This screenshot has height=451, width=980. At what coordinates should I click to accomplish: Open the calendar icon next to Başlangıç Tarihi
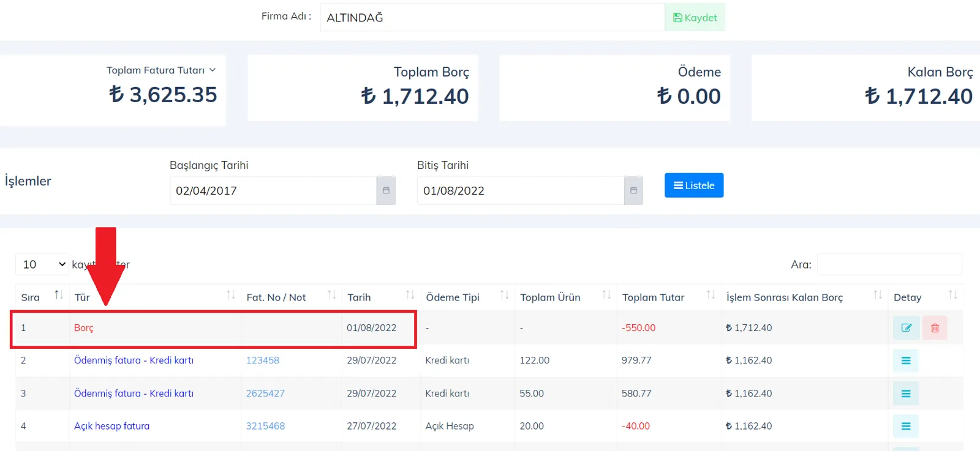click(386, 190)
